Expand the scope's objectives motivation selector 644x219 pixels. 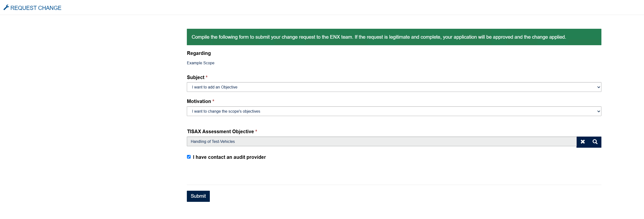(x=394, y=111)
